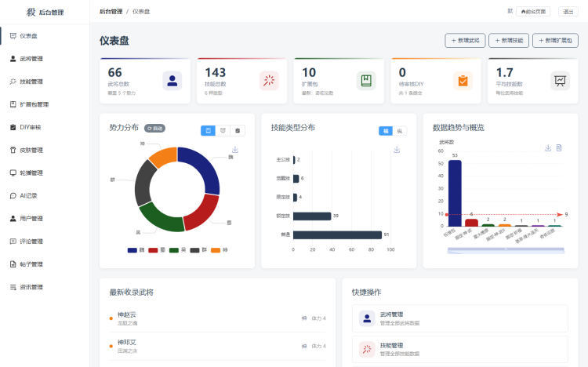Viewport: 588px width, 367px height.
Task: Open the 仪表盘 sidebar icon
Action: pos(13,36)
